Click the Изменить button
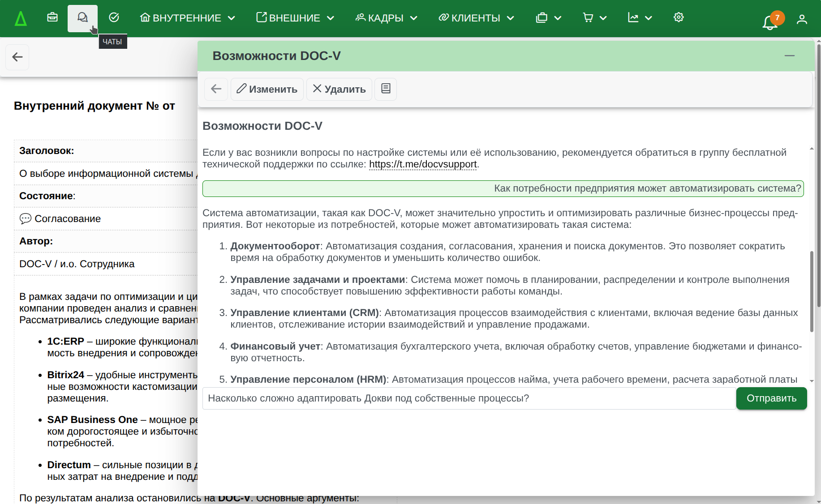Viewport: 821px width, 504px height. pos(267,89)
